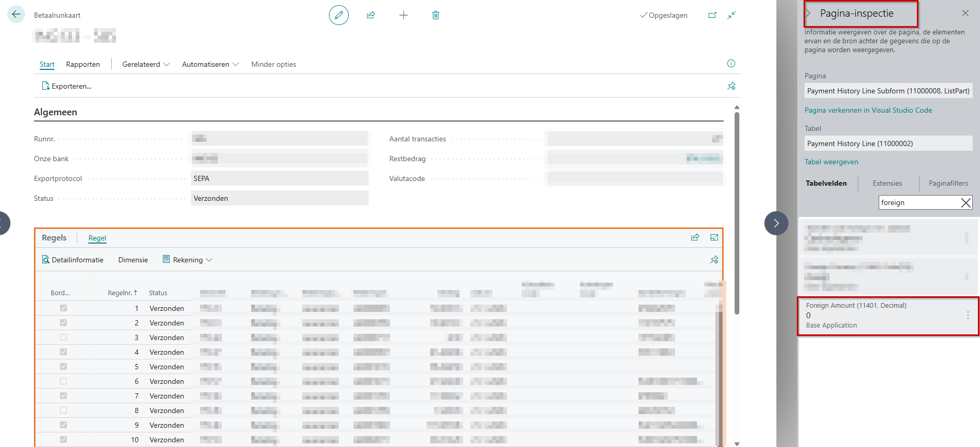Toggle the checkbox on line 1
The height and width of the screenshot is (447, 980).
pos(63,308)
